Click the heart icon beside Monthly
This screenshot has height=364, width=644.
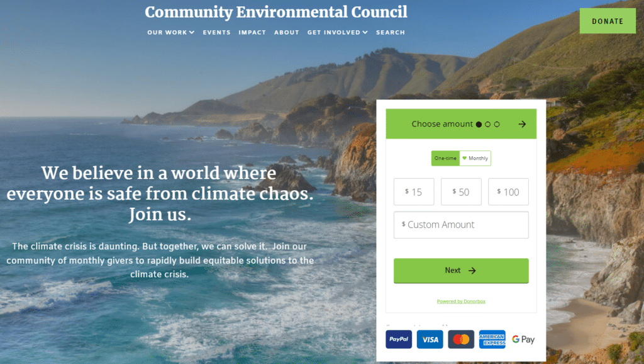pyautogui.click(x=465, y=158)
